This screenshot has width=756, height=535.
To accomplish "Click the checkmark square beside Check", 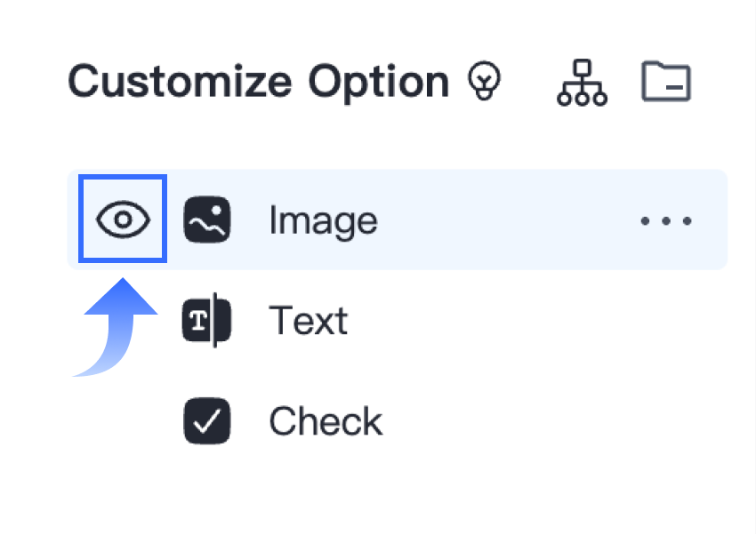I will [x=208, y=420].
